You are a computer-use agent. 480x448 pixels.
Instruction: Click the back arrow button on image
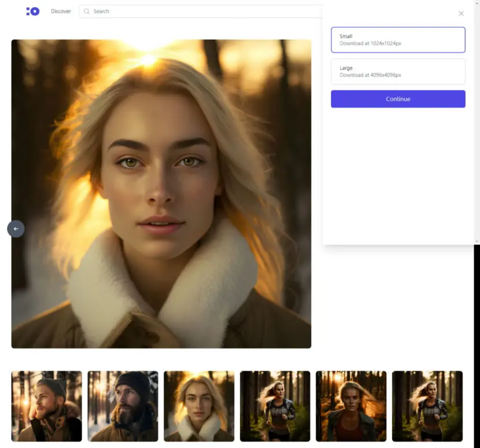point(16,229)
